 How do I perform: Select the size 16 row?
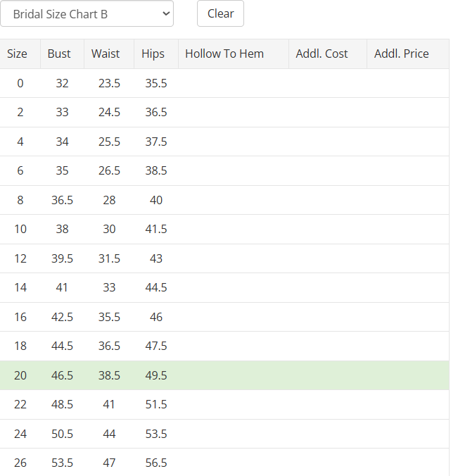(x=224, y=317)
